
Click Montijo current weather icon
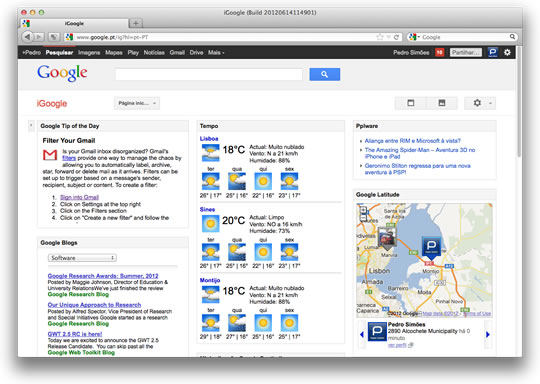click(210, 294)
